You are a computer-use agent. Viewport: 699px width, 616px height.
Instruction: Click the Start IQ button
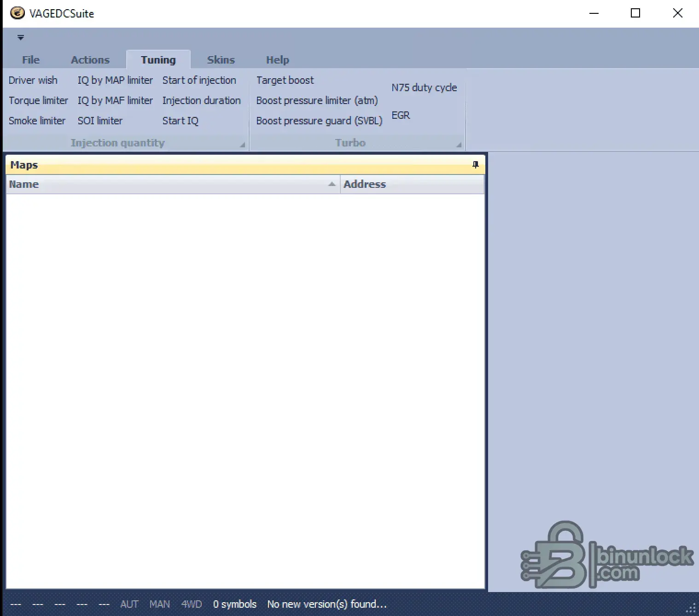point(180,121)
